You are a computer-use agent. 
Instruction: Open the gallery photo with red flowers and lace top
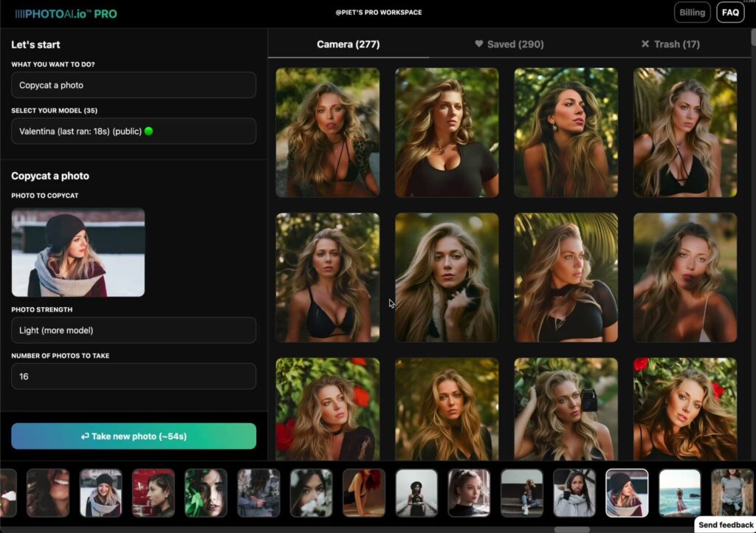click(x=328, y=409)
